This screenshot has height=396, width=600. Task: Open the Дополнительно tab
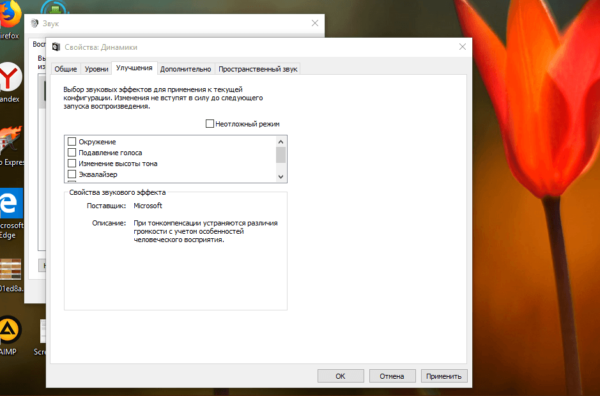click(x=186, y=69)
